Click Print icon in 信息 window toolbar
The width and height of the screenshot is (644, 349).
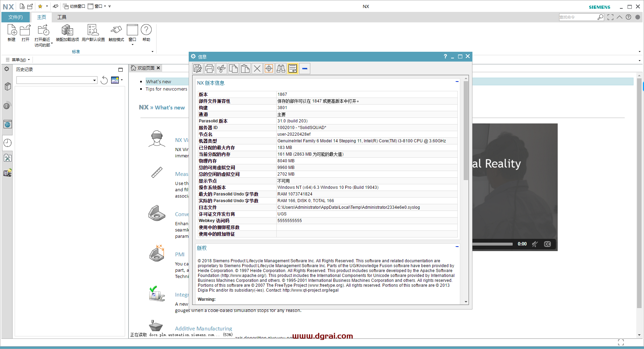pos(210,69)
